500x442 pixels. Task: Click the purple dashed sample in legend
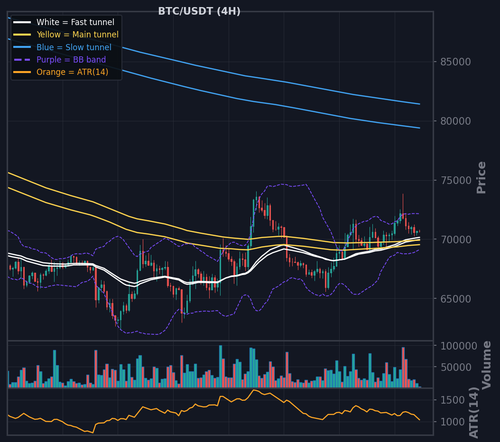(x=22, y=60)
